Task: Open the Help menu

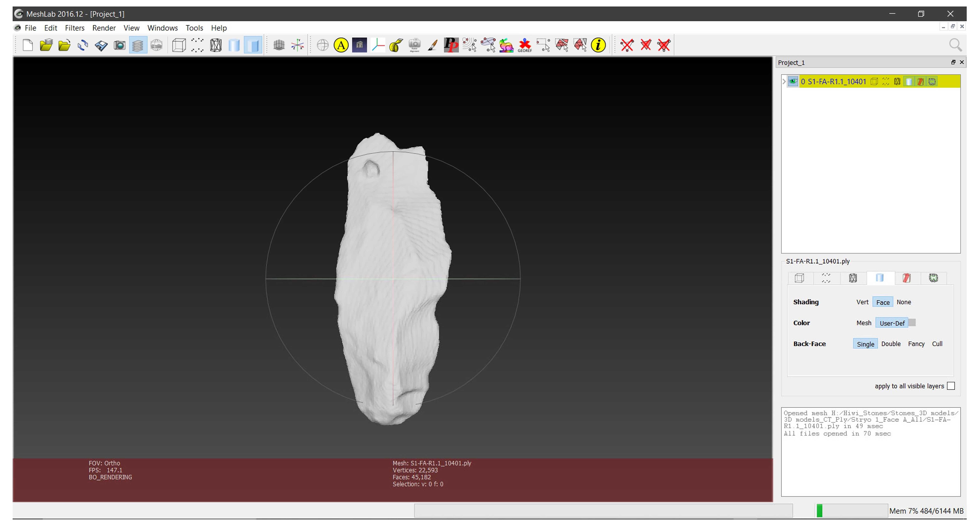Action: (x=219, y=28)
